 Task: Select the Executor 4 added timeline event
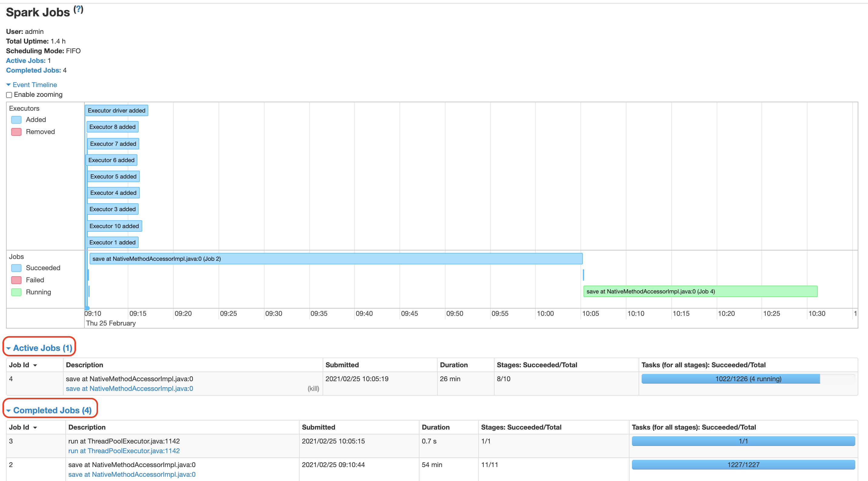click(x=113, y=193)
